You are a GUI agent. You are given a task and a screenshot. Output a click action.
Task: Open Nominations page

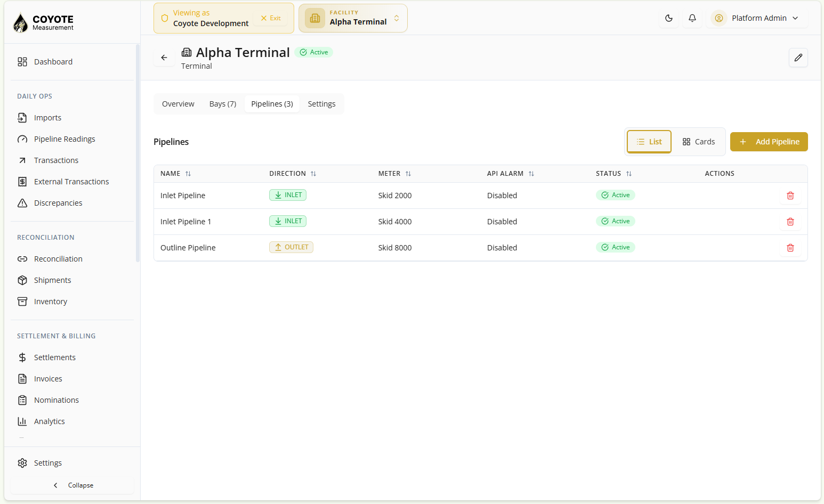(72, 400)
